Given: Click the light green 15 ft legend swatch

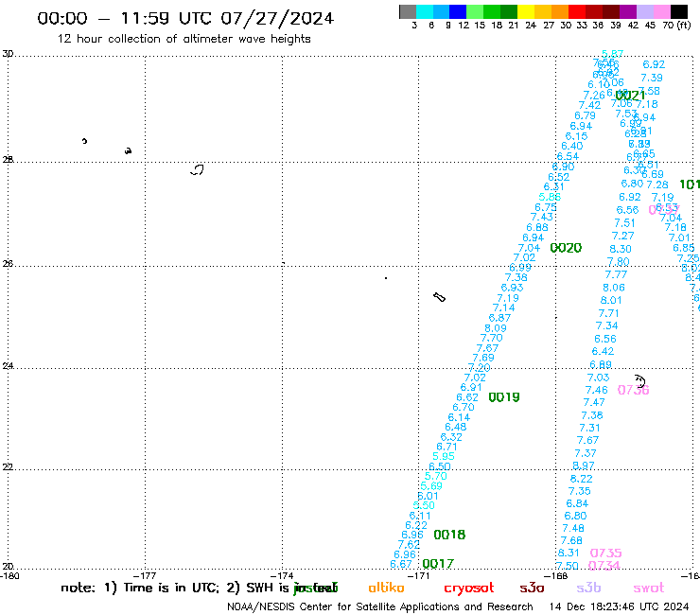Looking at the screenshot, I should click(475, 11).
